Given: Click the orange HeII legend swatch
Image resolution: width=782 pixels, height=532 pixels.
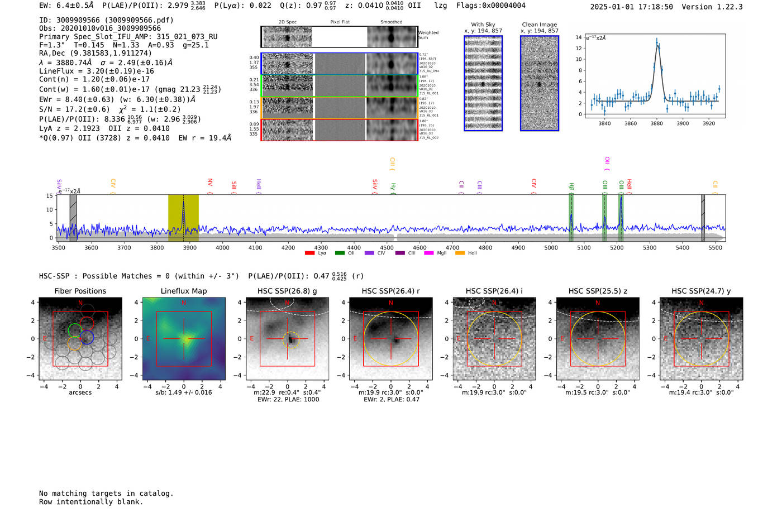Looking at the screenshot, I should click(x=460, y=253).
